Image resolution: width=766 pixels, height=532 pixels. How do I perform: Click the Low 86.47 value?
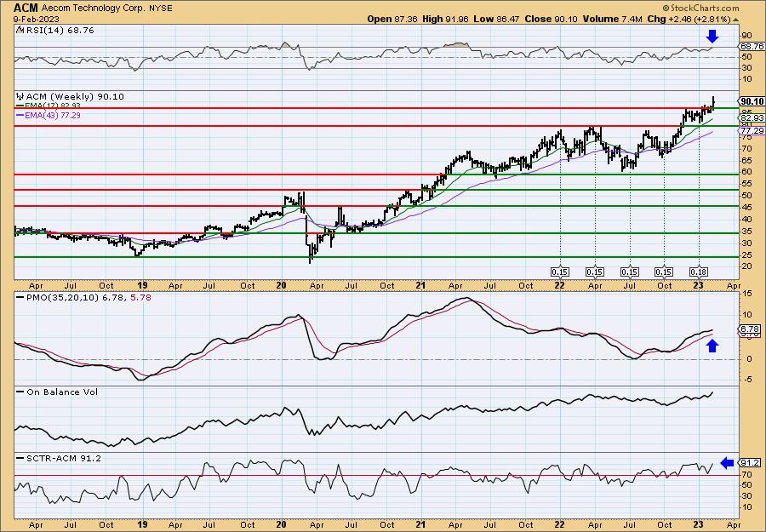[496, 19]
